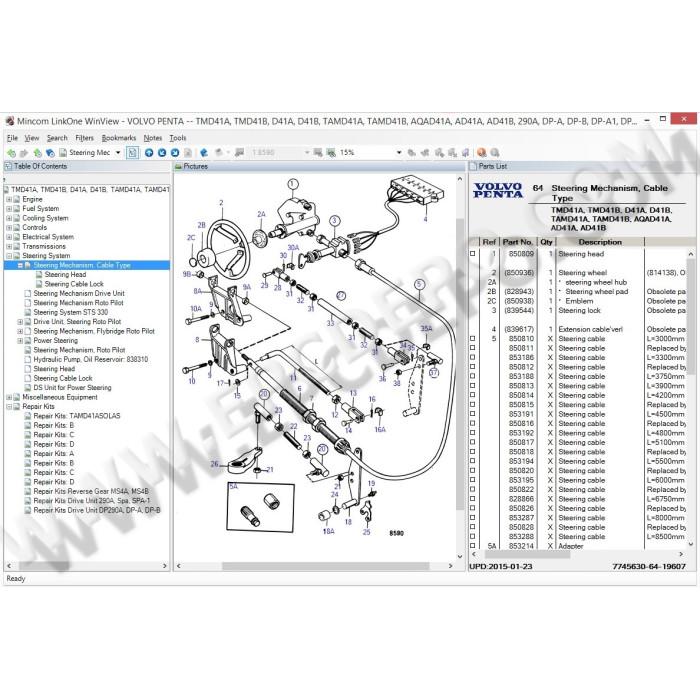Open the Filters menu

[x=84, y=138]
